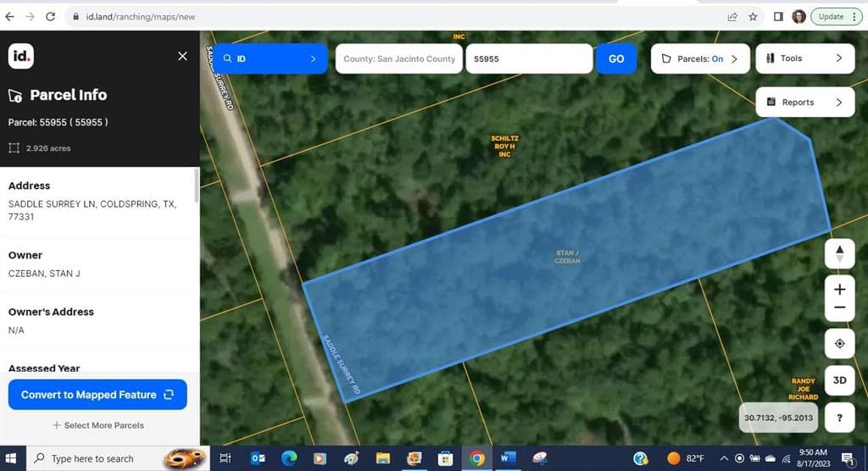The image size is (868, 471).
Task: Toggle the Parcels: On layer
Action: coord(700,59)
